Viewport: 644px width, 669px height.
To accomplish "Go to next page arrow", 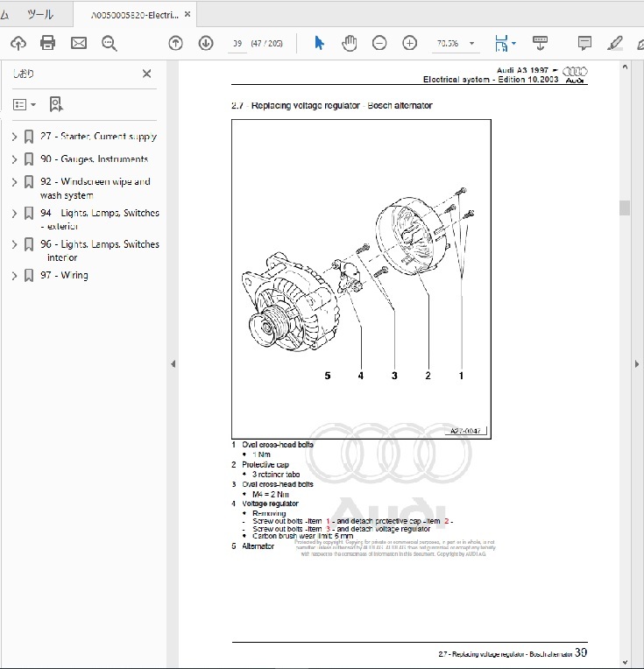I will (x=206, y=43).
